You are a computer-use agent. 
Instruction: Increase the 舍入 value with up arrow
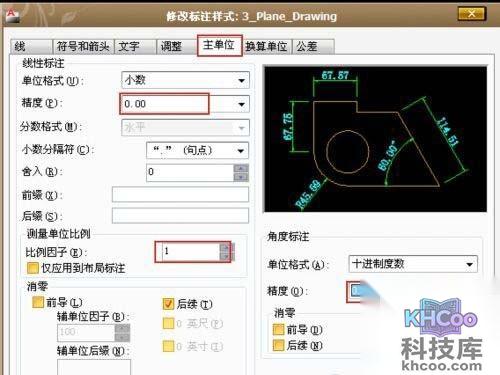coord(241,168)
